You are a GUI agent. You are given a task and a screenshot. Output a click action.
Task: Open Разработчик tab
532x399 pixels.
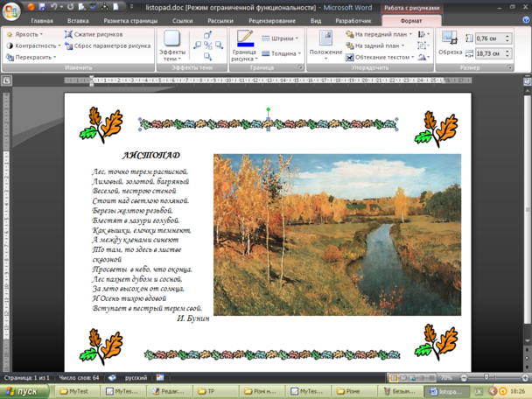[353, 21]
